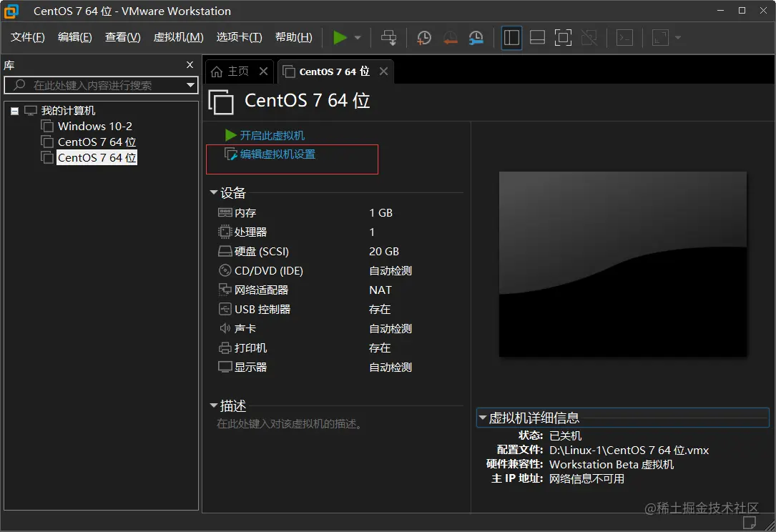This screenshot has width=776, height=532.
Task: Click the CentOS 7 64 位 VM heading icon
Action: (x=221, y=102)
